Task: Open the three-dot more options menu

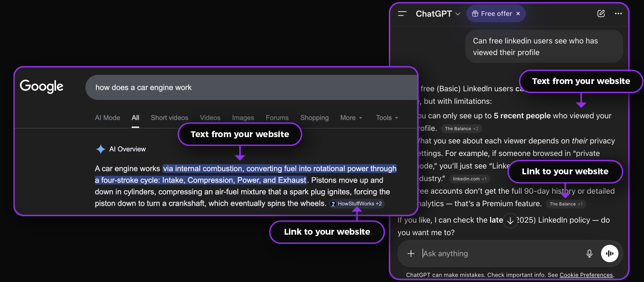Action: (618, 14)
